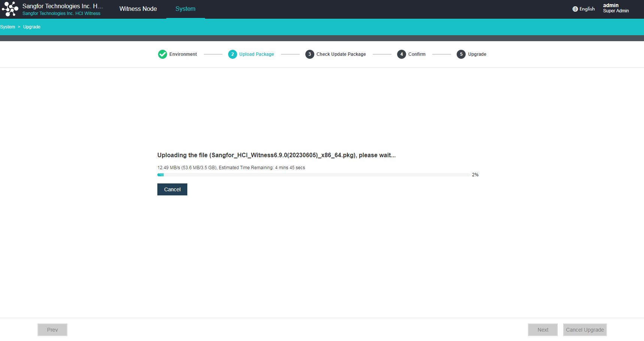
Task: Click the Prev button at bottom left
Action: tap(52, 329)
